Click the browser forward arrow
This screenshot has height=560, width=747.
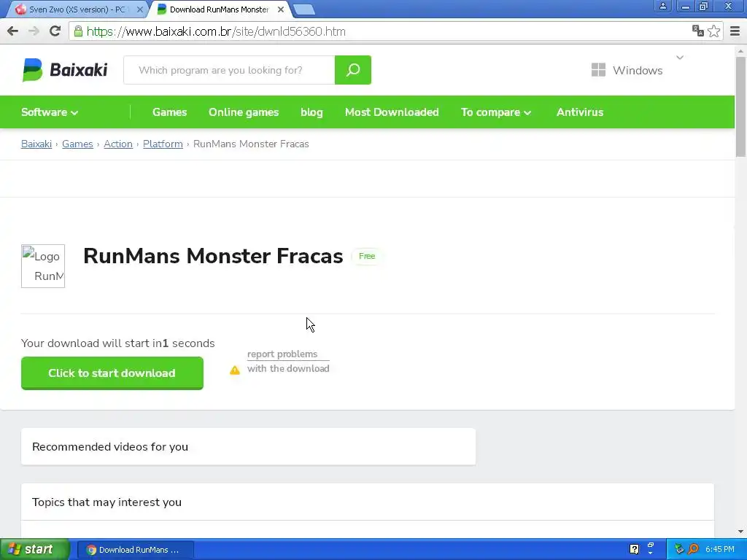[x=34, y=31]
